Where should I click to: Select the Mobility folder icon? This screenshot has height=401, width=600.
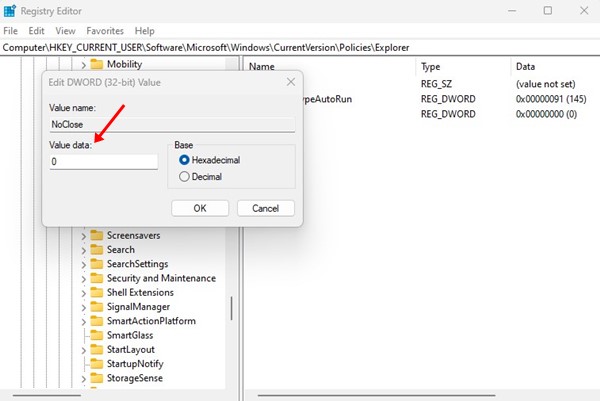[98, 64]
